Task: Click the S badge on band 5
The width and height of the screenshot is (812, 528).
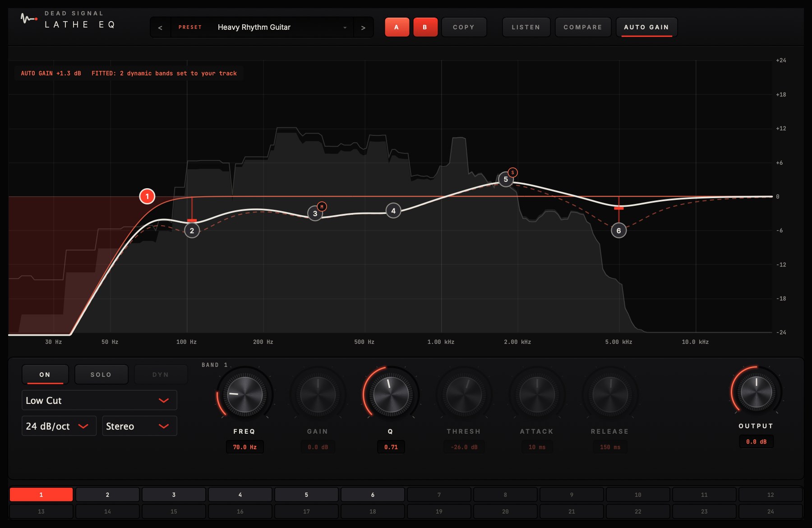Action: coord(512,172)
